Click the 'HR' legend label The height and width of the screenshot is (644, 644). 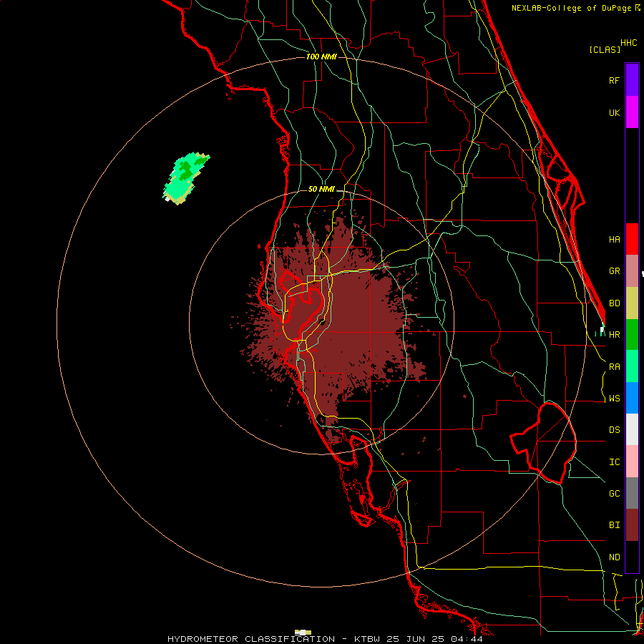(614, 335)
